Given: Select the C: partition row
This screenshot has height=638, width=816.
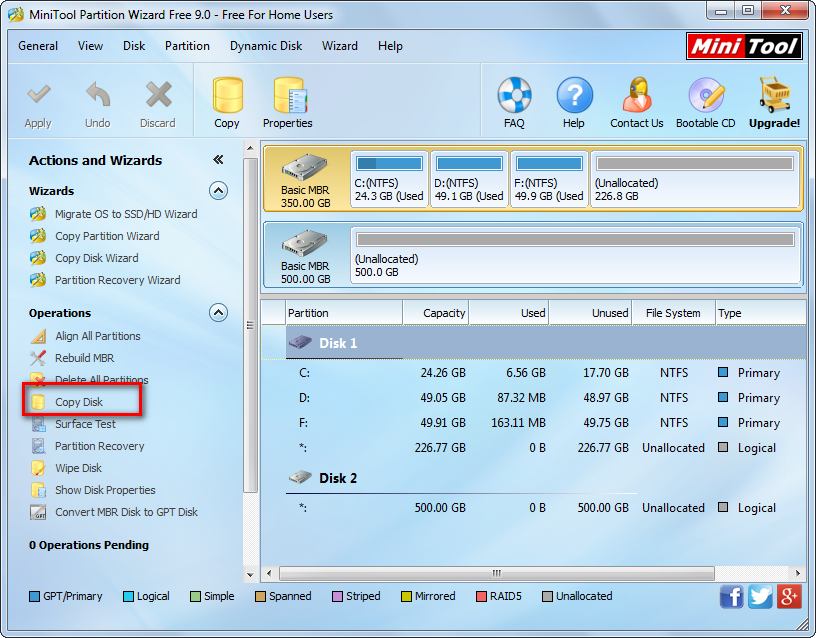Looking at the screenshot, I should click(533, 373).
